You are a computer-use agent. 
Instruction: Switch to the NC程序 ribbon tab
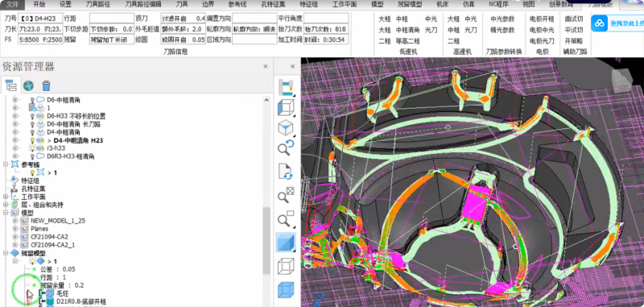pos(498,5)
